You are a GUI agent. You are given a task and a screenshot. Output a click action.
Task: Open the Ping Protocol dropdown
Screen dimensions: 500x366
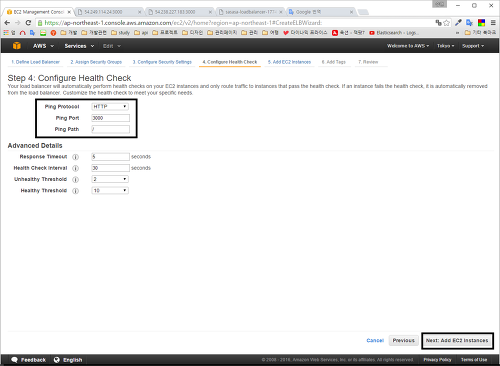click(x=110, y=106)
